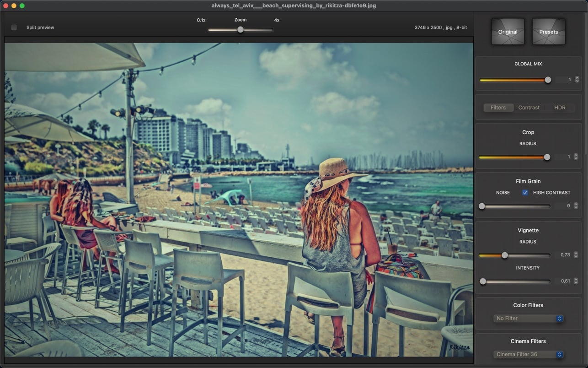588x368 pixels.
Task: Uncheck the High Contrast checkbox
Action: [x=525, y=193]
